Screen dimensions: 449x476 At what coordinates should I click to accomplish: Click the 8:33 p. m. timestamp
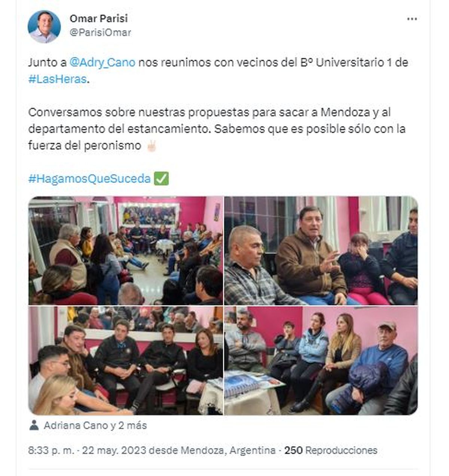coord(51,450)
